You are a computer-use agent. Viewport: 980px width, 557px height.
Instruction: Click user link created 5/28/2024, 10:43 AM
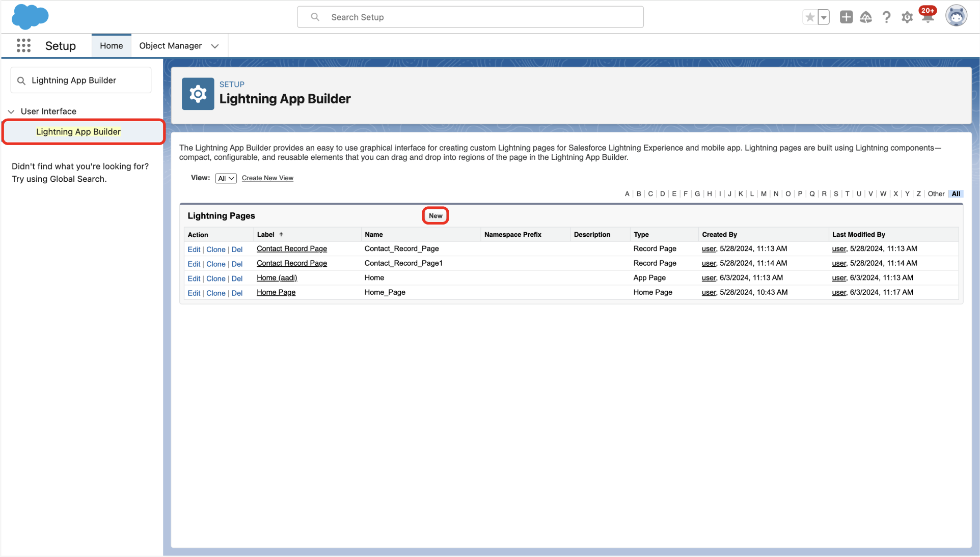click(x=709, y=293)
